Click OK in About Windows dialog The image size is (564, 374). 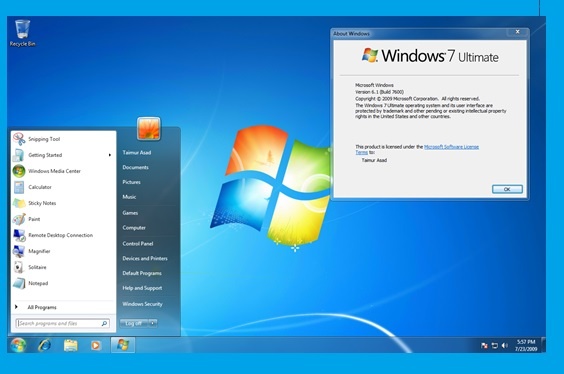(507, 189)
